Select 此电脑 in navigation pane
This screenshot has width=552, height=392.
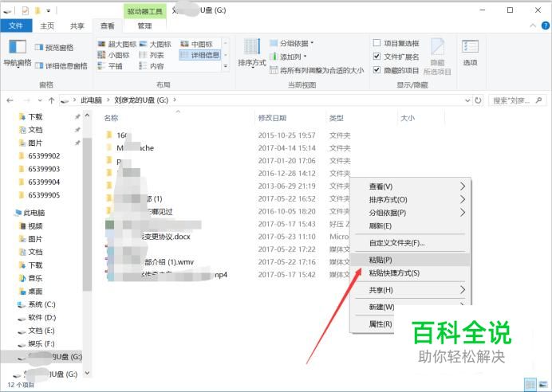[x=30, y=213]
